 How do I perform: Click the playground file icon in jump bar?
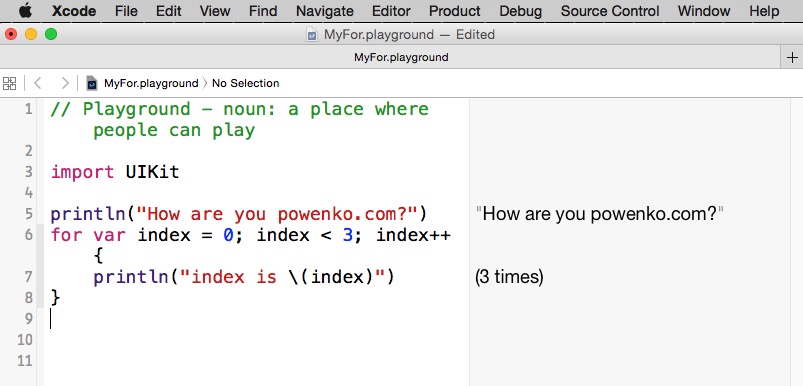(x=92, y=83)
